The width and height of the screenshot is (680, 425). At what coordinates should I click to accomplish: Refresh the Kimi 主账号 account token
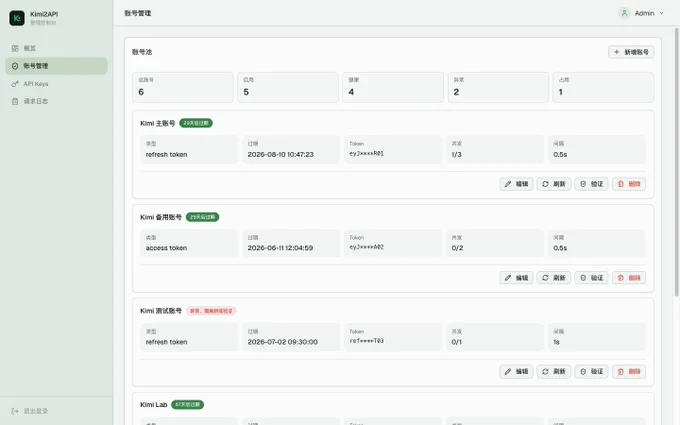pyautogui.click(x=554, y=184)
